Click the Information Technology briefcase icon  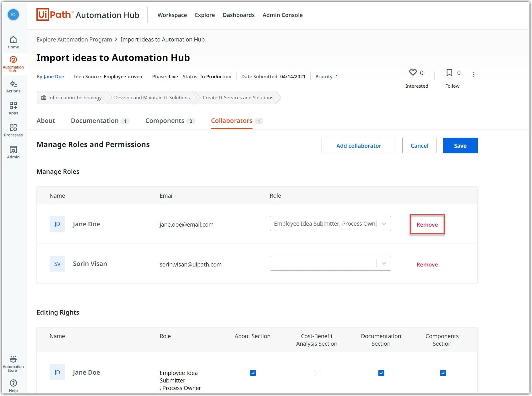(44, 97)
